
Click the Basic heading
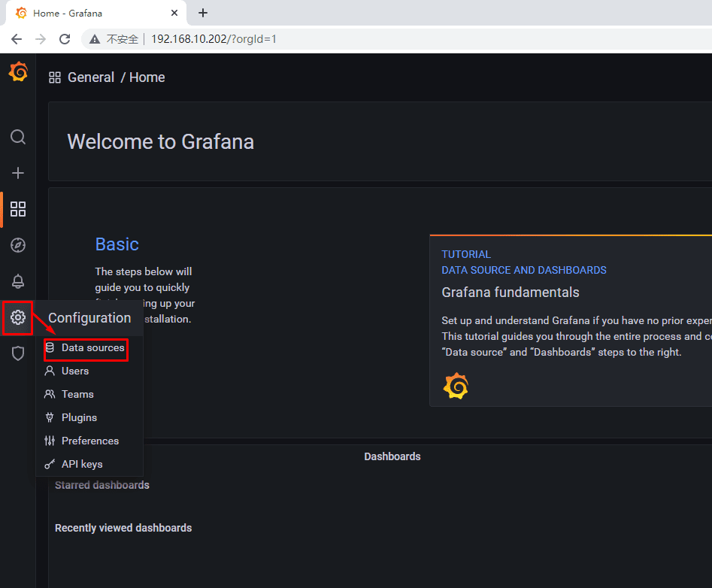pos(117,244)
